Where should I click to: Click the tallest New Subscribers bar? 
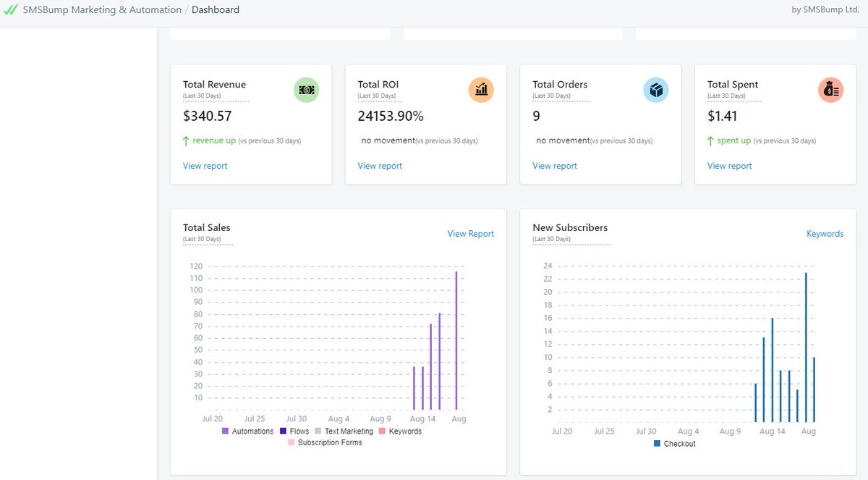pos(806,348)
